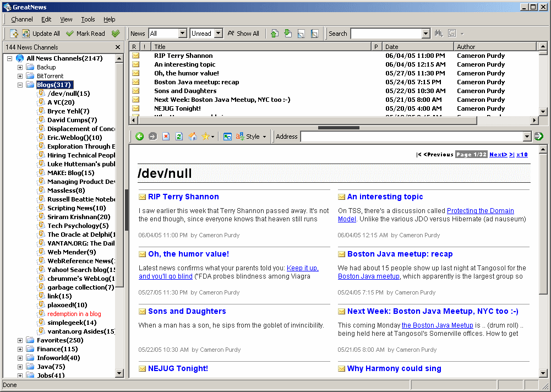The height and width of the screenshot is (392, 551).
Task: Open the Help menu
Action: 110,19
